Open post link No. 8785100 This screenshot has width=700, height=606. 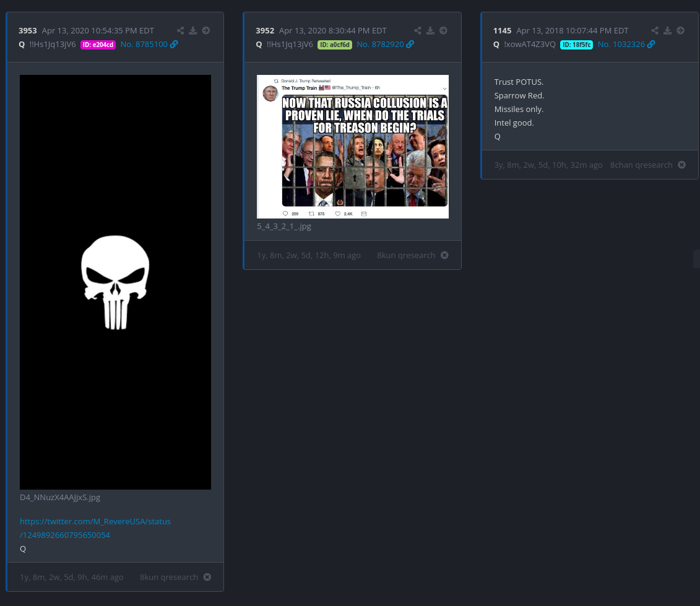(144, 44)
